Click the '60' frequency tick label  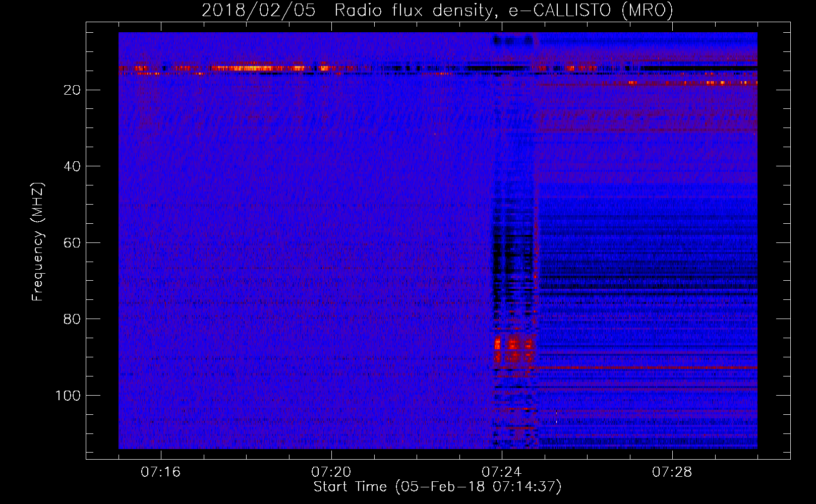tap(73, 243)
